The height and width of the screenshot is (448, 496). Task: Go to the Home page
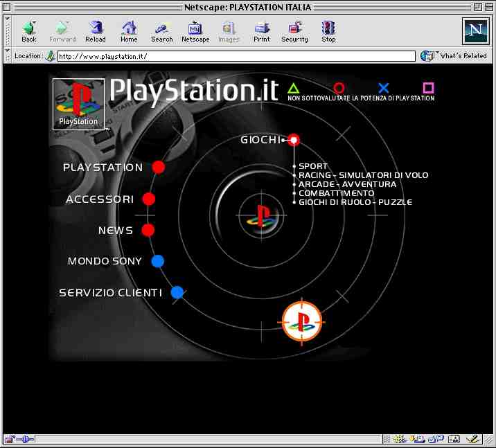pos(129,32)
